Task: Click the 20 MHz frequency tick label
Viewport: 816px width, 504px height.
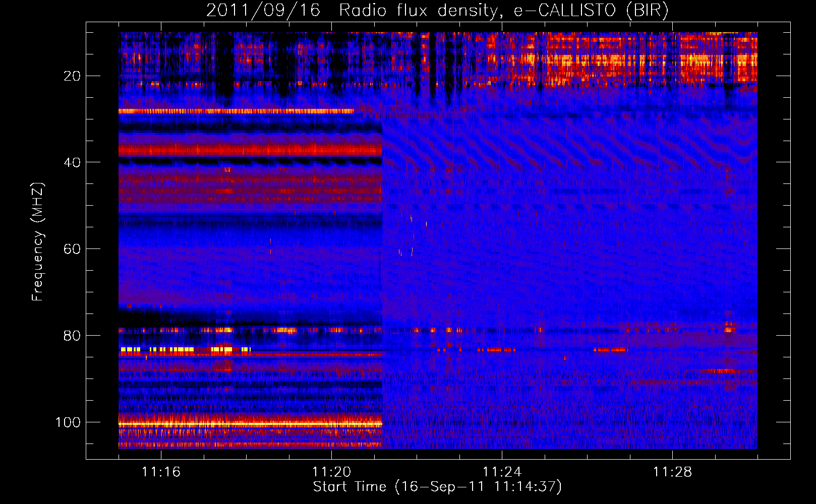Action: coord(72,76)
